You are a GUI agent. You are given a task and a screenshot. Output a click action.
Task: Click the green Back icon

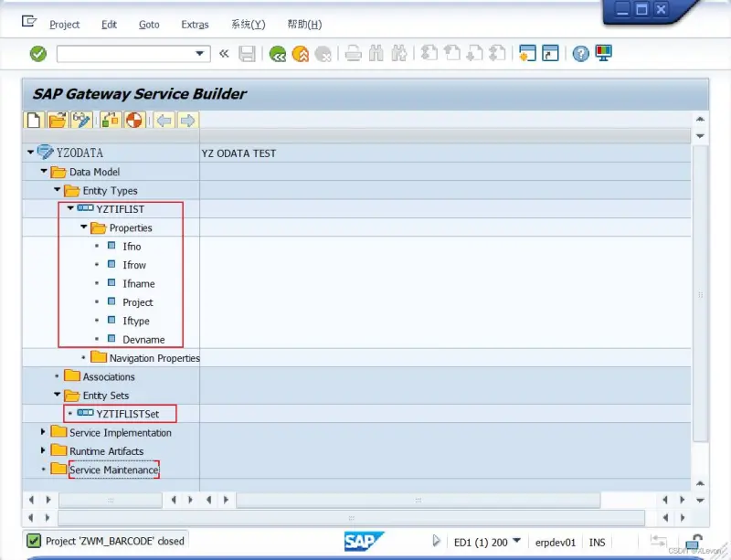278,54
